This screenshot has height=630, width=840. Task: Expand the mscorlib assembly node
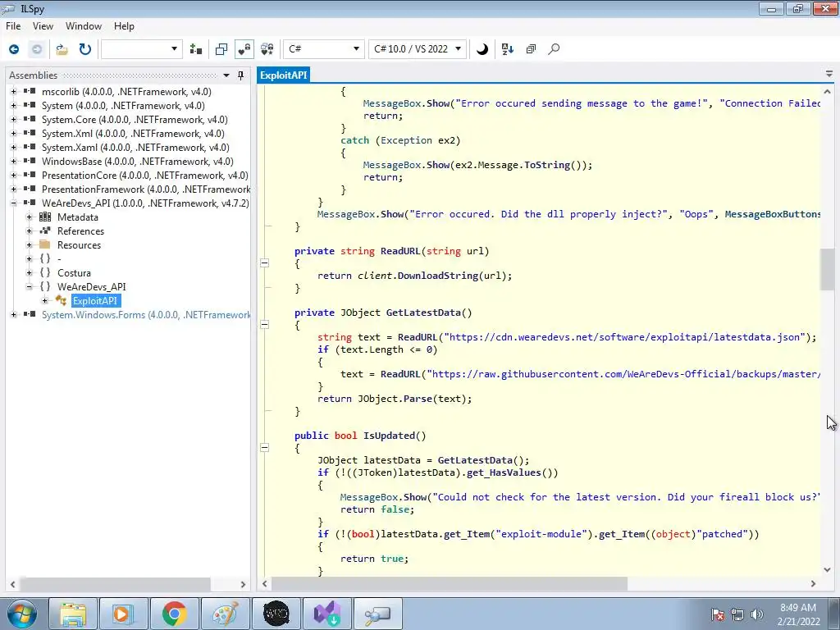point(13,92)
